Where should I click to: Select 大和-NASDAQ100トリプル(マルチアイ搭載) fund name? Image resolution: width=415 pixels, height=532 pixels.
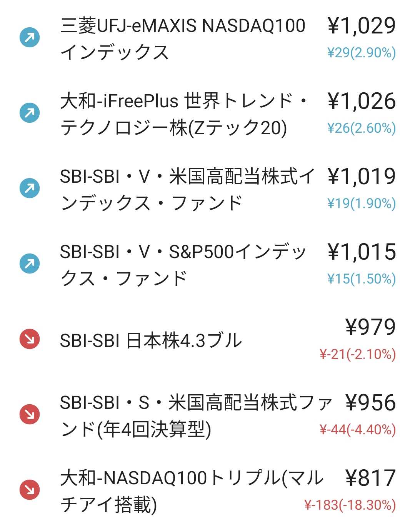192,491
